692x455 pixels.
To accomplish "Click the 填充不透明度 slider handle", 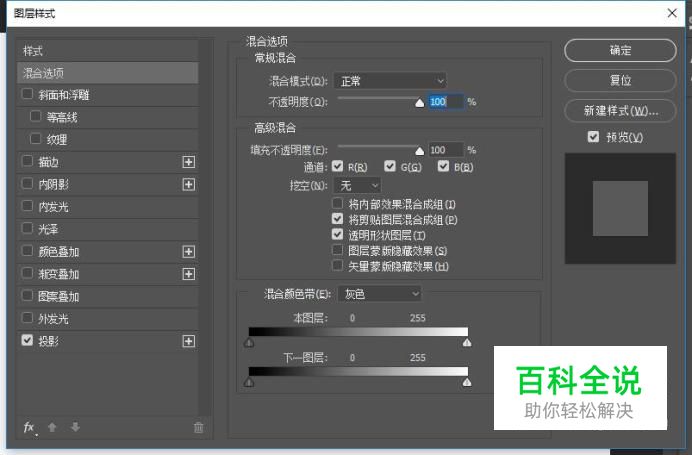I will coord(420,151).
